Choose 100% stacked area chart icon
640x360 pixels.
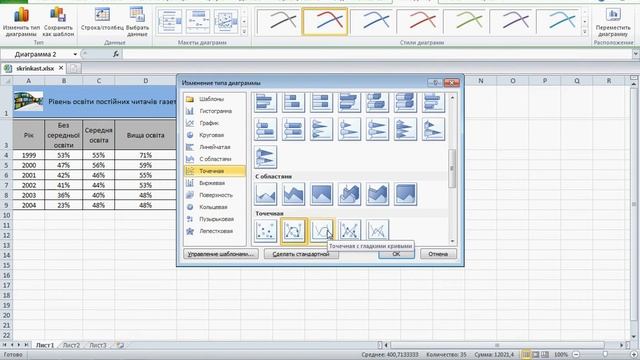point(321,194)
